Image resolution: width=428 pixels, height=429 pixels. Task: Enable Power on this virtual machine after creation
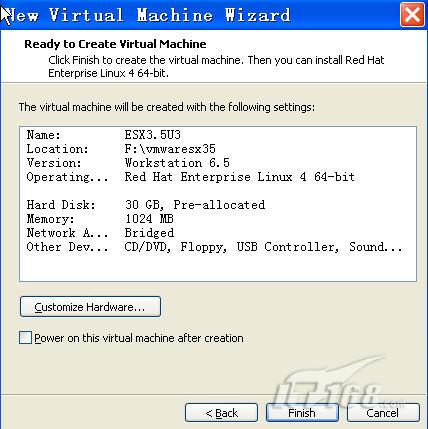25,338
